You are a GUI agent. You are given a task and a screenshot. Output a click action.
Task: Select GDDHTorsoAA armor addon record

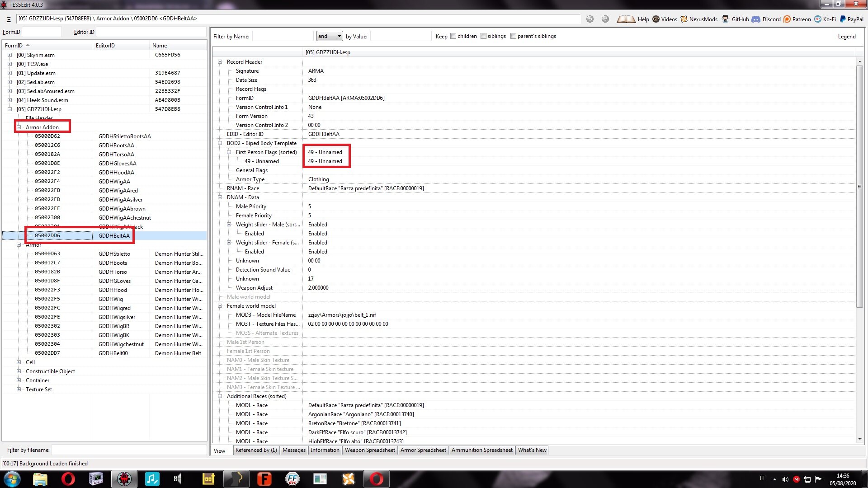[116, 155]
